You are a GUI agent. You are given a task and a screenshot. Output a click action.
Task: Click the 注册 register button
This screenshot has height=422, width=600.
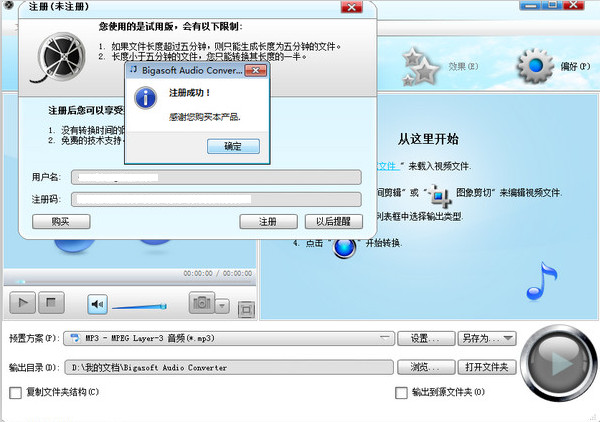[268, 221]
